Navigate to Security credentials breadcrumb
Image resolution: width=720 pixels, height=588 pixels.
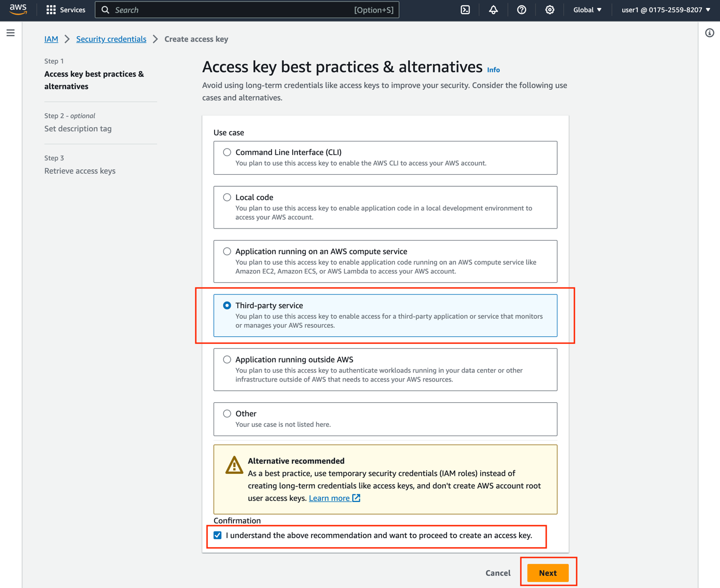point(111,39)
